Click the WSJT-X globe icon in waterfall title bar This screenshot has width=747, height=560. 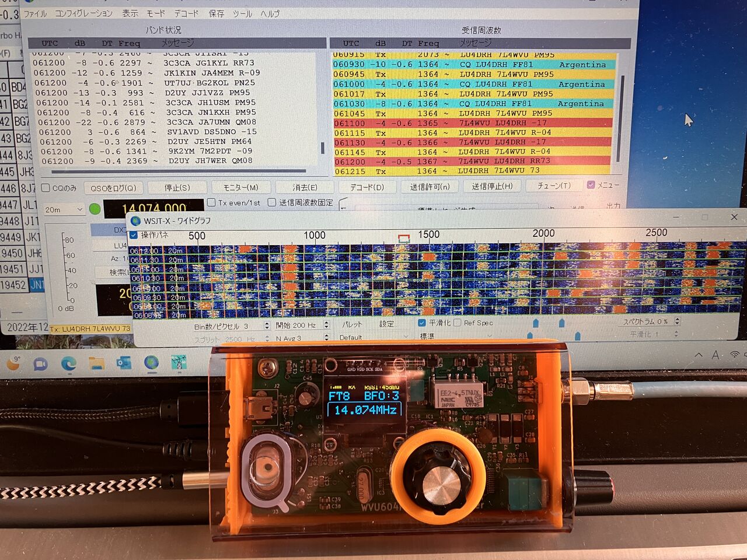[136, 220]
